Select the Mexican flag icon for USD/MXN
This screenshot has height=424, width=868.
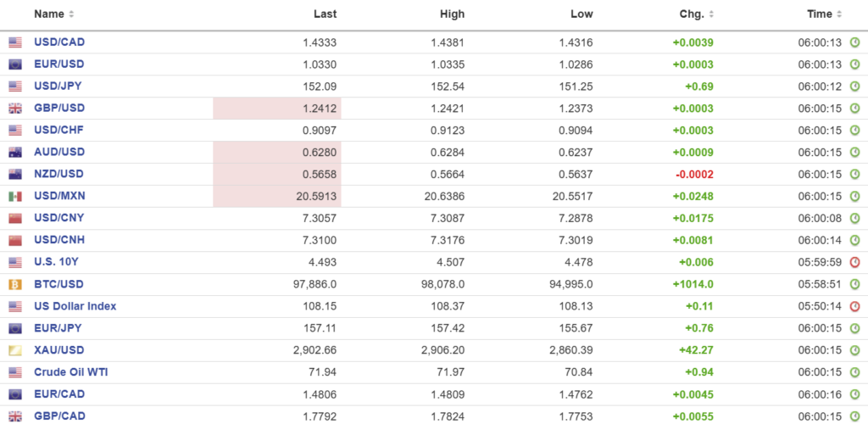click(15, 197)
